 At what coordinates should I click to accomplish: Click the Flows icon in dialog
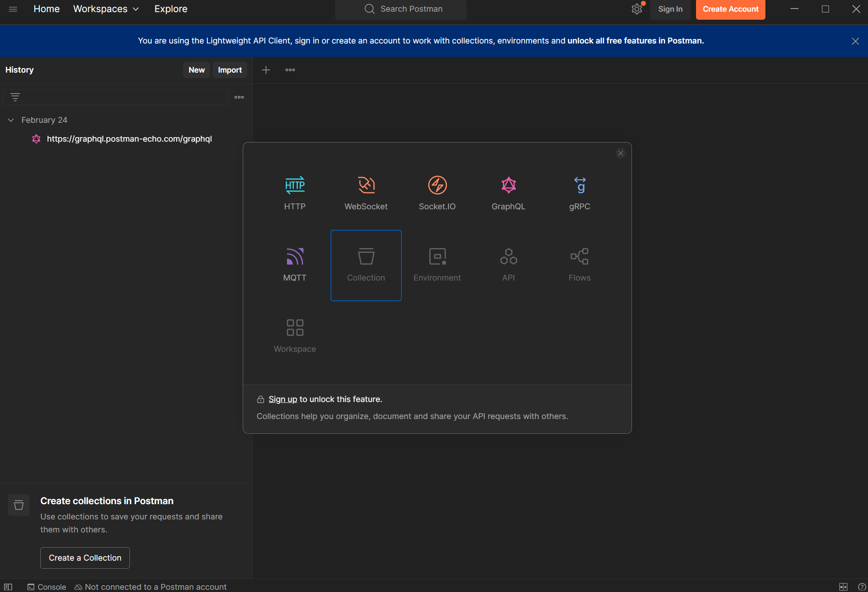580,256
